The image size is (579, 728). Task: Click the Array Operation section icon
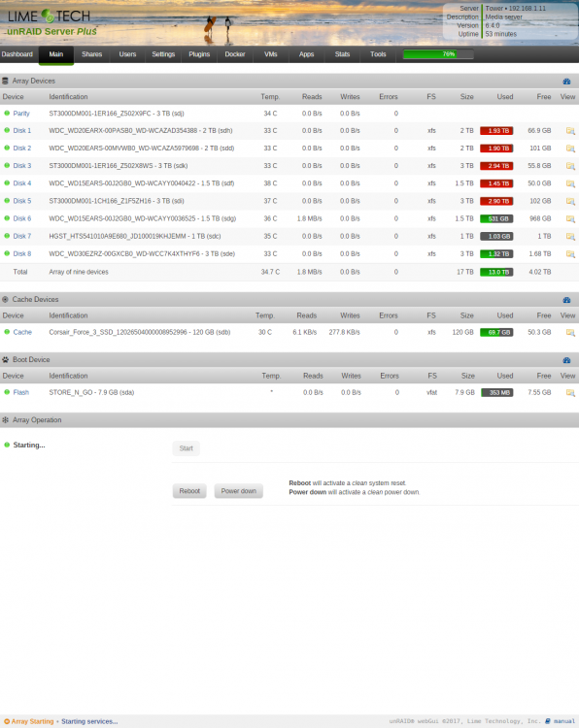5,420
